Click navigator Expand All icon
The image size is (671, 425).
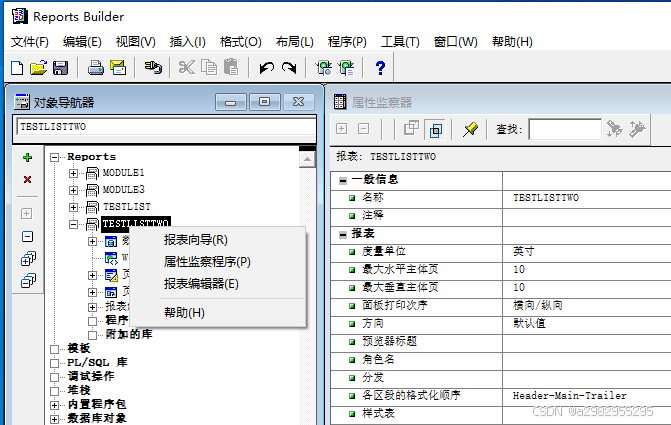point(28,259)
